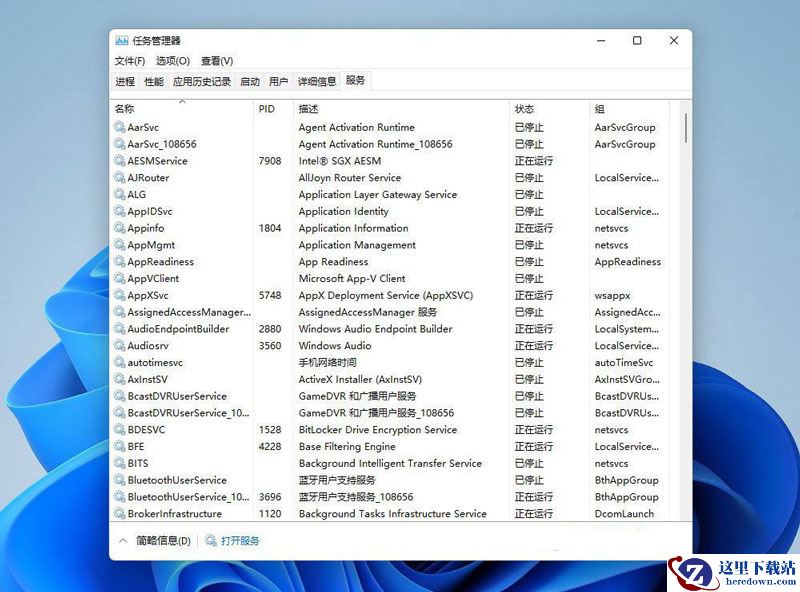
Task: Open the 选项(O) menu
Action: (x=173, y=61)
